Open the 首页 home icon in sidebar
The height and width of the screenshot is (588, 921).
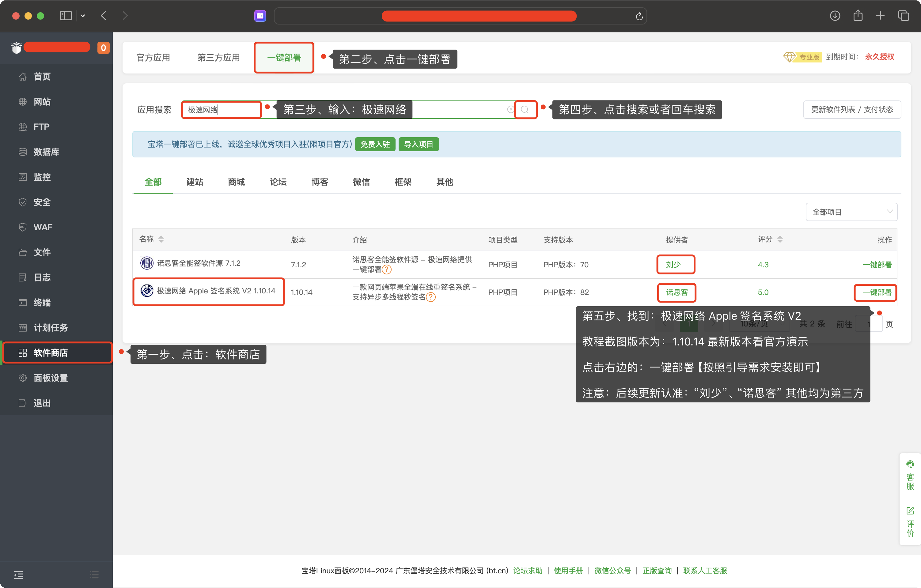coord(23,77)
